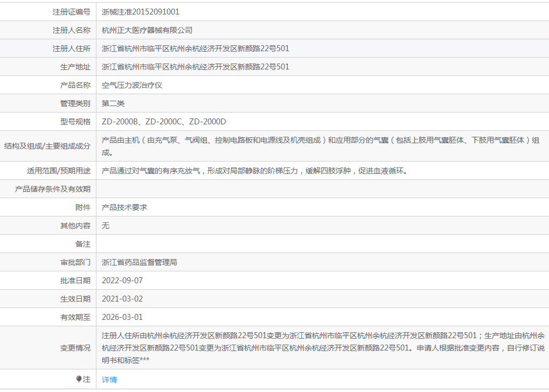Select product name 空气压力波治疗仪
Image resolution: width=549 pixels, height=392 pixels.
132,85
